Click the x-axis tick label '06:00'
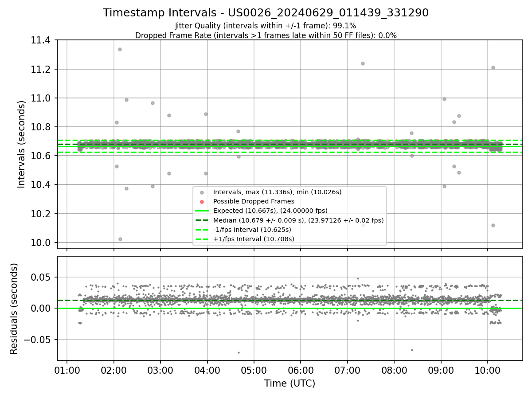The width and height of the screenshot is (532, 399). click(x=301, y=371)
